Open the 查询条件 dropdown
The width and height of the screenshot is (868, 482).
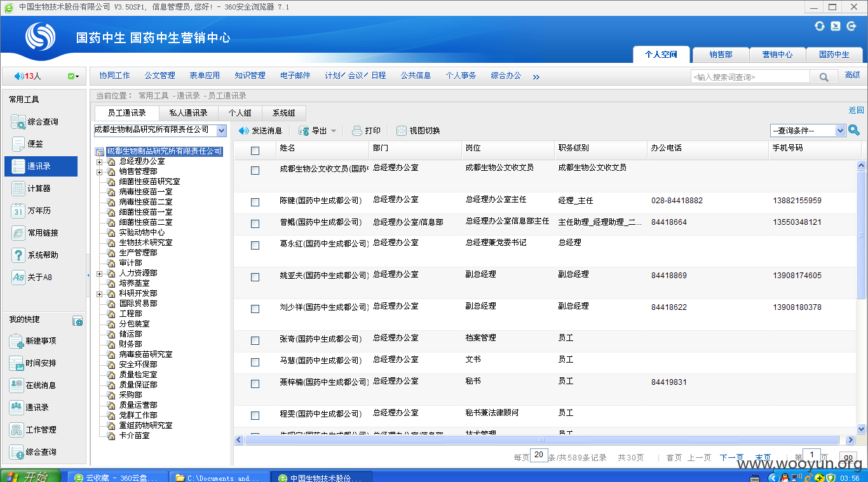coord(808,130)
